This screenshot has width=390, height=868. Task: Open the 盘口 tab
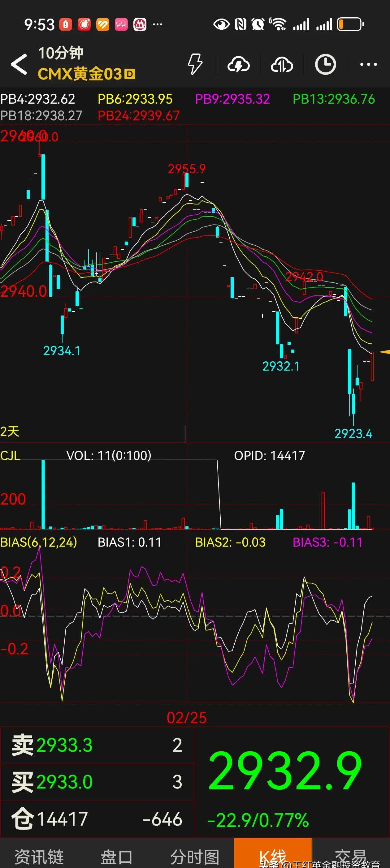coord(117,857)
